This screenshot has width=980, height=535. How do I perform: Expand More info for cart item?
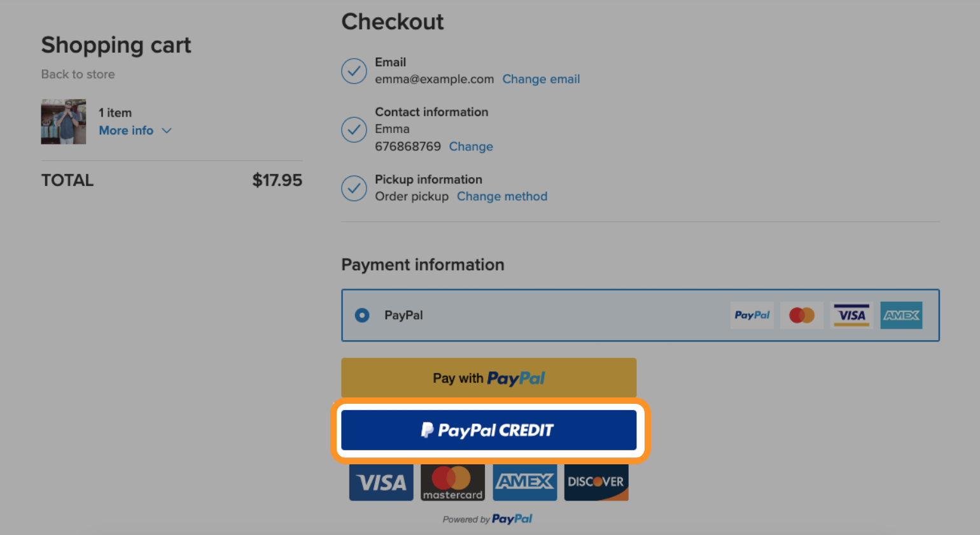(x=126, y=131)
